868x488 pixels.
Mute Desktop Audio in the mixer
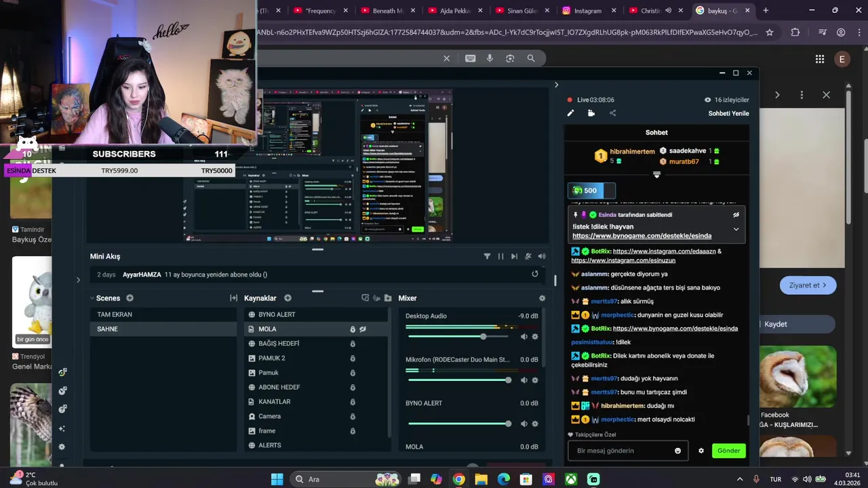click(524, 336)
